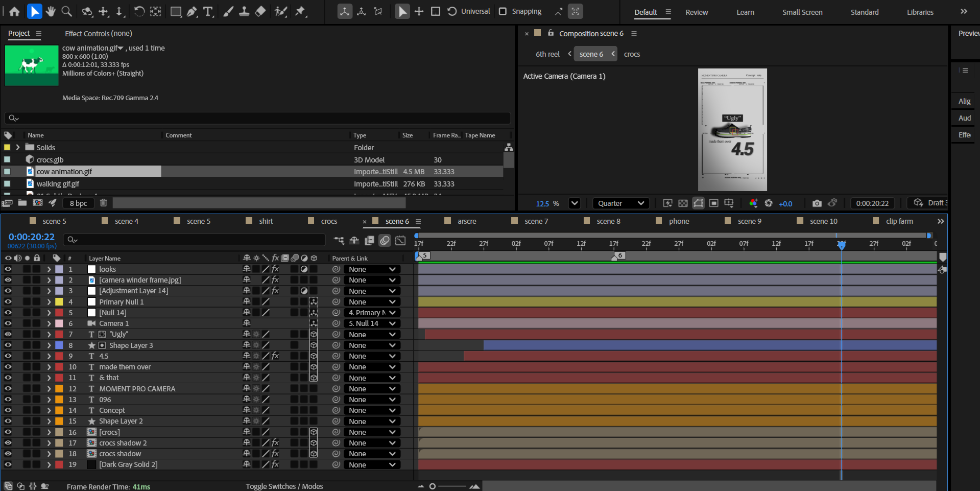Click Toggle Switches / Modes
The image size is (980, 491).
click(284, 486)
